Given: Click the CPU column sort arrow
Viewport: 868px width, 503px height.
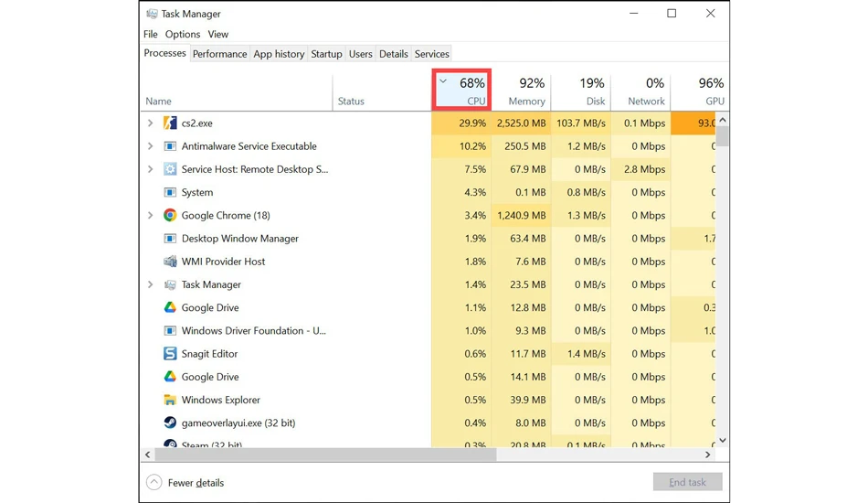Looking at the screenshot, I should pyautogui.click(x=443, y=81).
